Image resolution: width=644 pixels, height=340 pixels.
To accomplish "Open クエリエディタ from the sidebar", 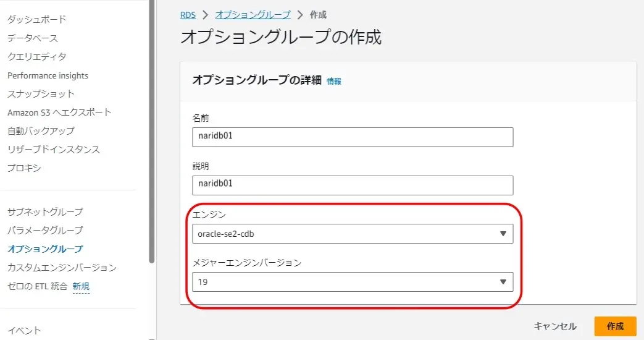I will point(37,57).
